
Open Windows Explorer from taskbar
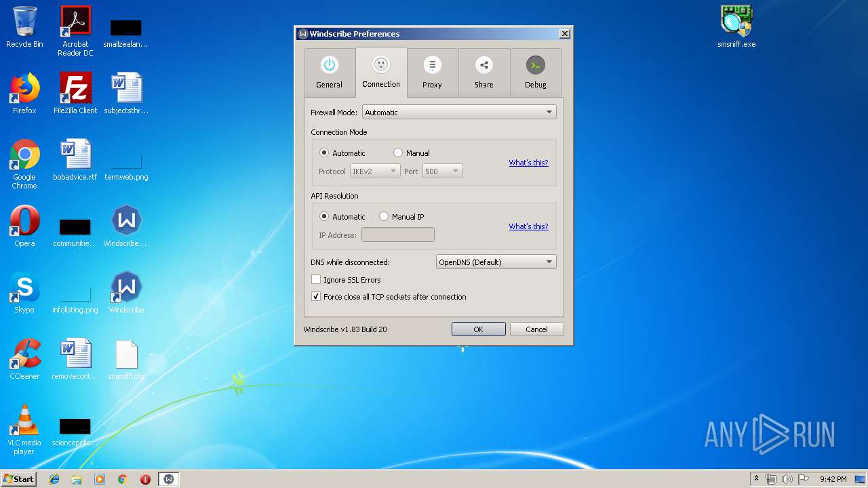[x=77, y=479]
